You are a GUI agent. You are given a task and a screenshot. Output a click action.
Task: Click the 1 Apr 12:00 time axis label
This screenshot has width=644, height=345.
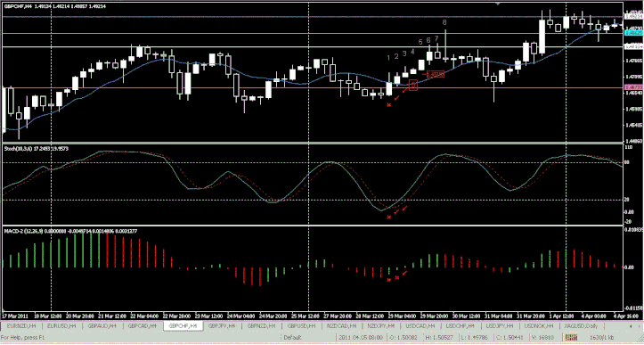pyautogui.click(x=562, y=316)
